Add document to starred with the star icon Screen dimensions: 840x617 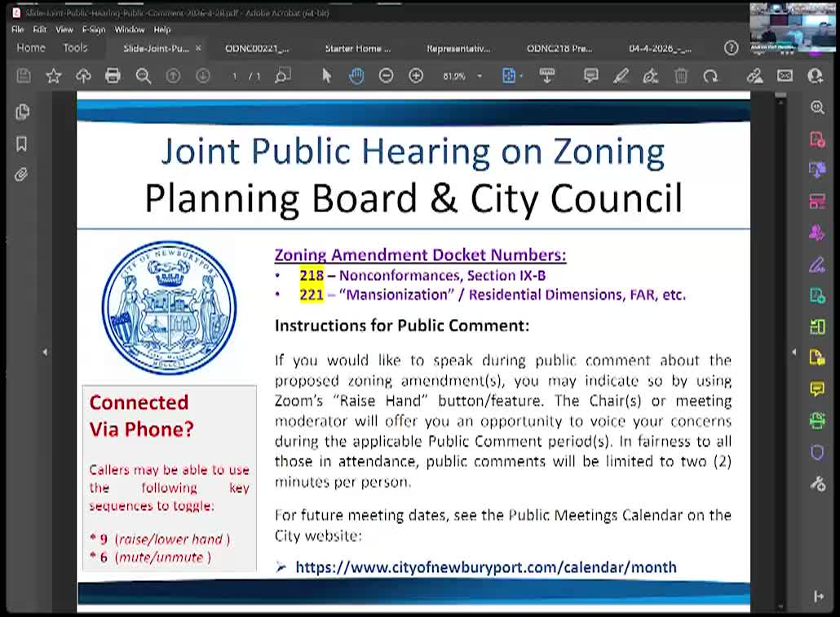54,76
